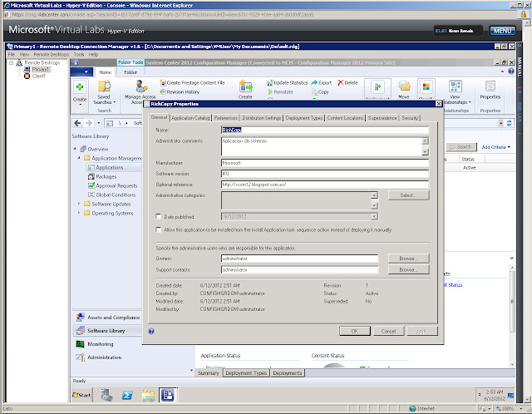Click the Start button
This screenshot has height=414, width=532.
coord(81,395)
